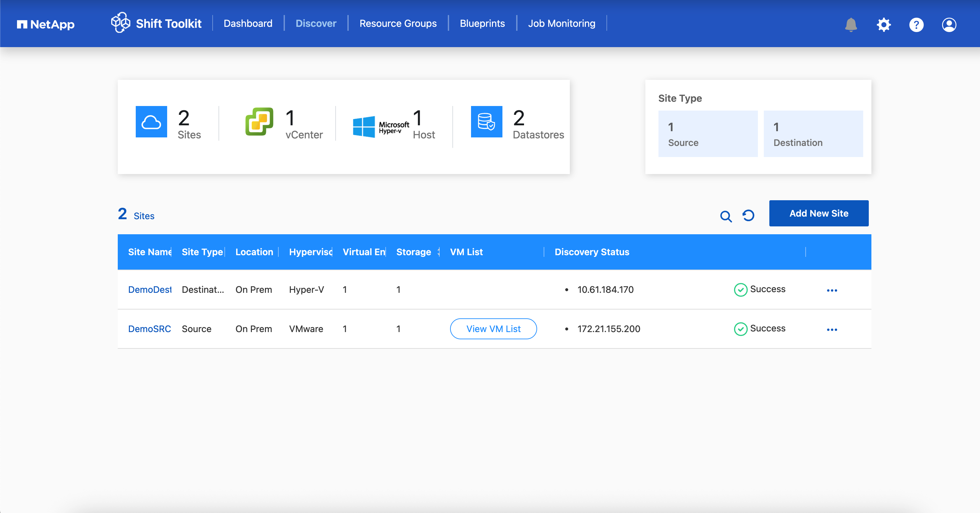Click the search magnifier icon above table

coord(726,216)
